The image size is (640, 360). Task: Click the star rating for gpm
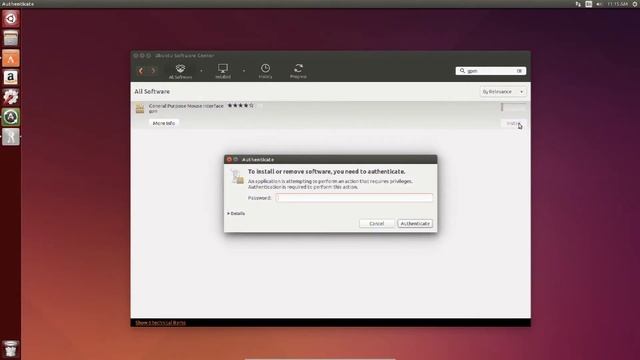point(240,105)
